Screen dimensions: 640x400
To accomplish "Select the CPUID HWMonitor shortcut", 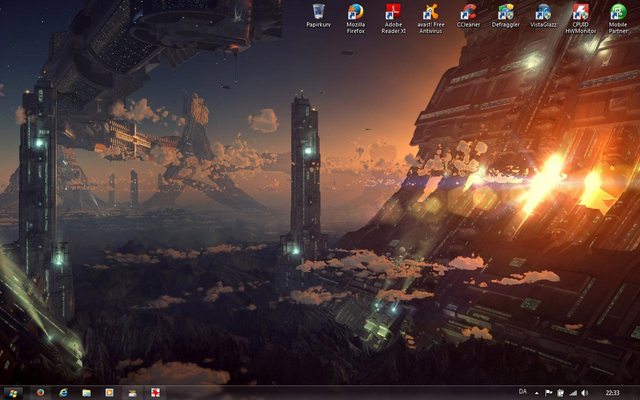I will point(580,13).
